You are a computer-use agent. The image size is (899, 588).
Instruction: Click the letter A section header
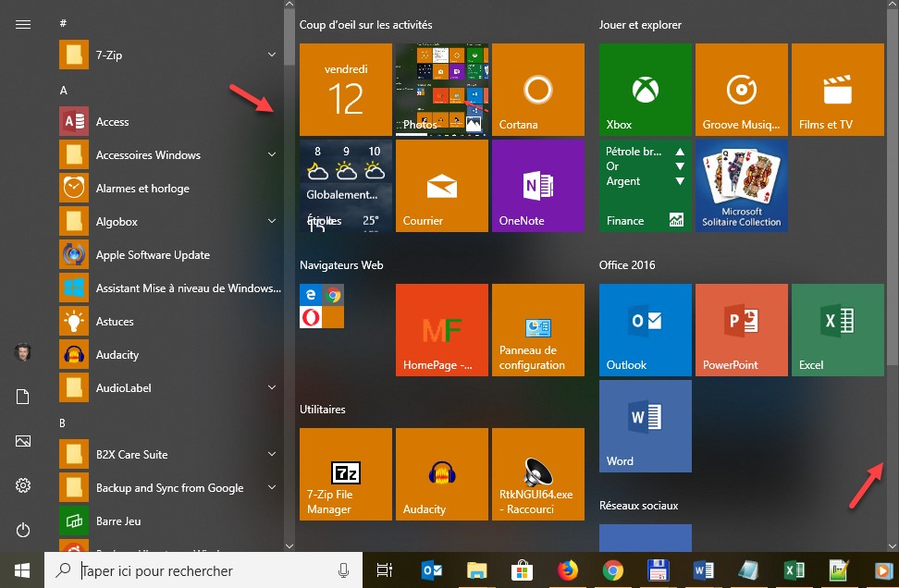pos(64,91)
